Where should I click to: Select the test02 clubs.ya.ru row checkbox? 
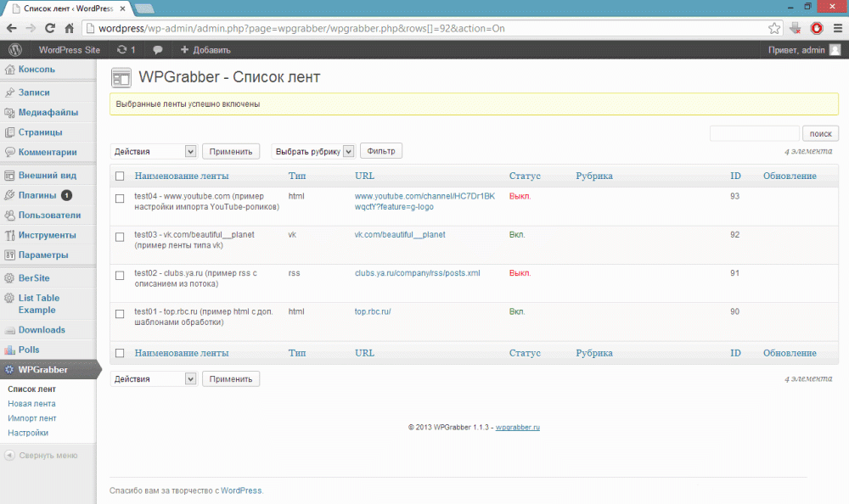(x=120, y=275)
